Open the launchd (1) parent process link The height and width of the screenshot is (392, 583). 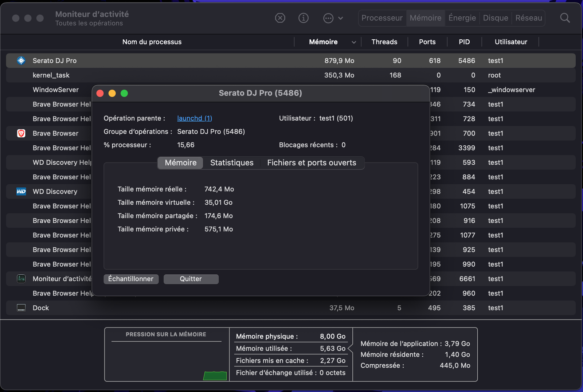pos(195,118)
